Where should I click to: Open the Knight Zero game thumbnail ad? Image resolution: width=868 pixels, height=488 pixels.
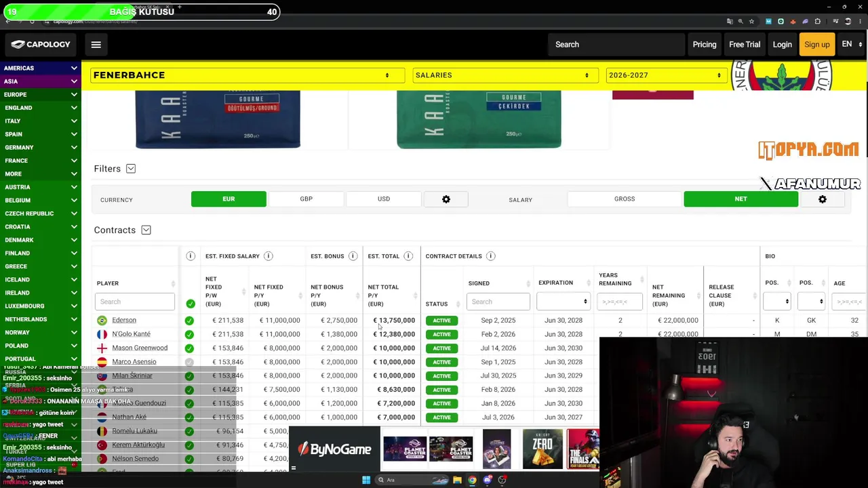coord(542,449)
